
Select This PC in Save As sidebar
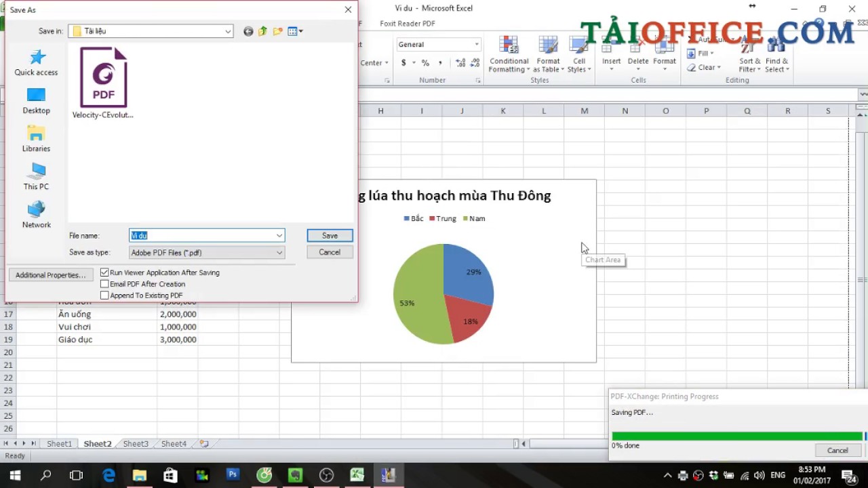pos(36,177)
